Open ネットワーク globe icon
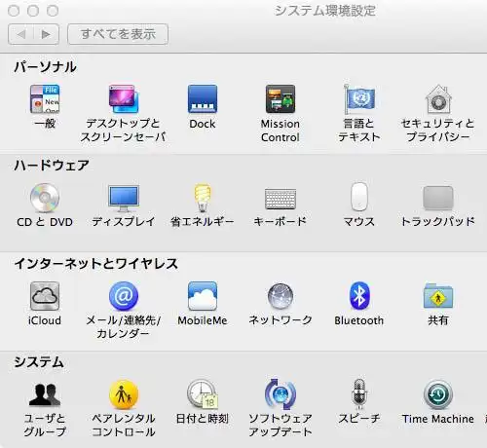 pos(281,296)
